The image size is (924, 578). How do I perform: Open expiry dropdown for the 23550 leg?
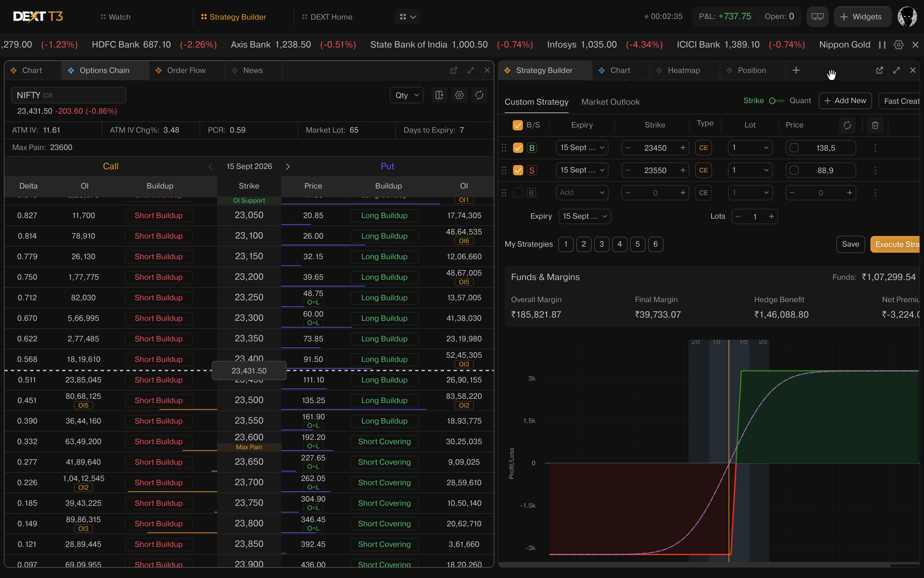(x=582, y=171)
